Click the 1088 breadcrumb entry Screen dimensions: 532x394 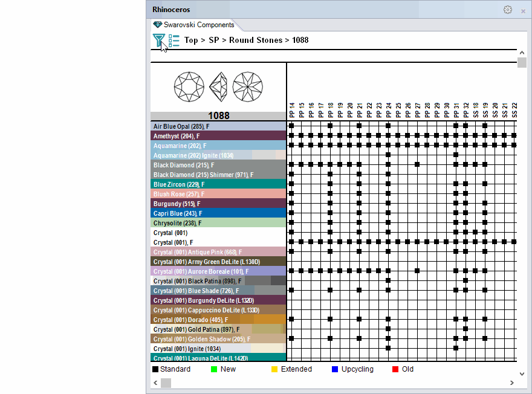300,40
